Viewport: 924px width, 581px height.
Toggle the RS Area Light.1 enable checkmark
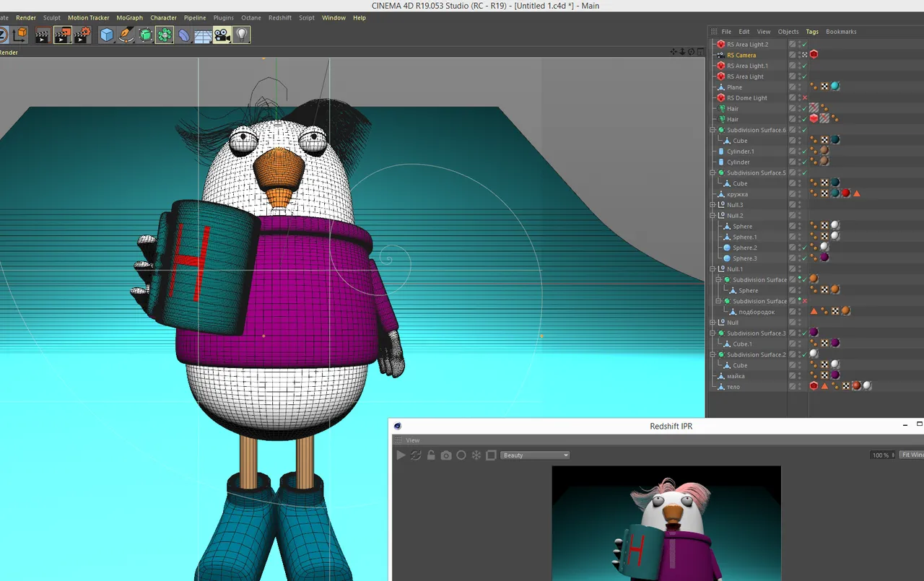[804, 66]
